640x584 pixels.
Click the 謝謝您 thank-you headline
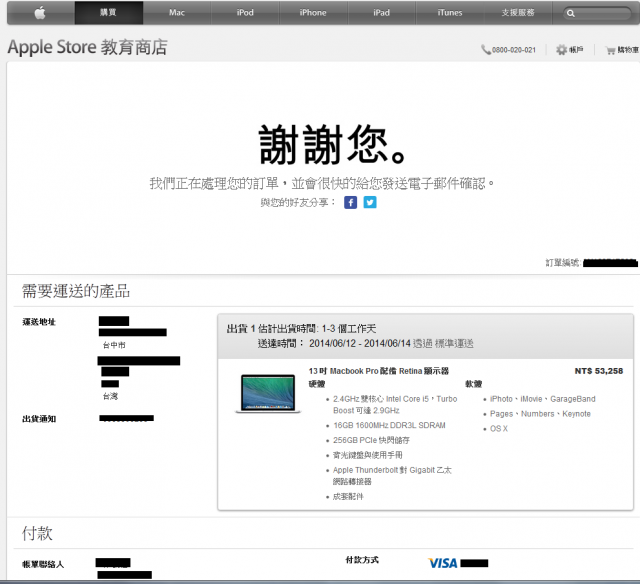pyautogui.click(x=333, y=145)
